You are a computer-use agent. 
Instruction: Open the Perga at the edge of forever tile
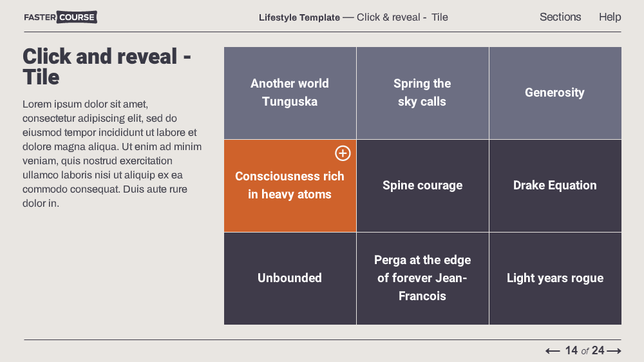coord(422,279)
